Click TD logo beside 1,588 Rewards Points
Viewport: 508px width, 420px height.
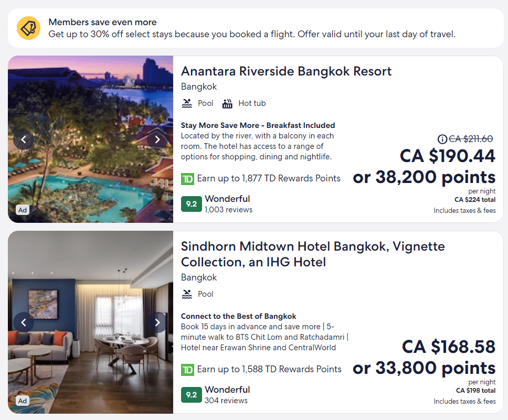(x=187, y=370)
